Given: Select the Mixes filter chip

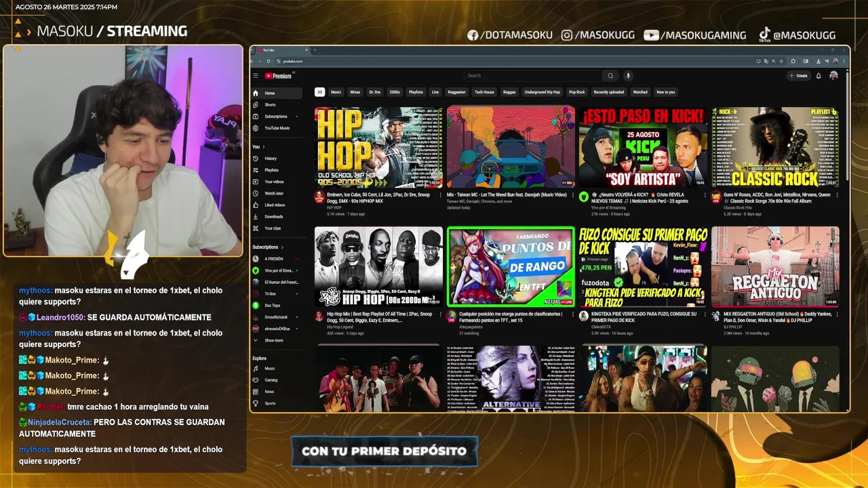Looking at the screenshot, I should point(355,92).
